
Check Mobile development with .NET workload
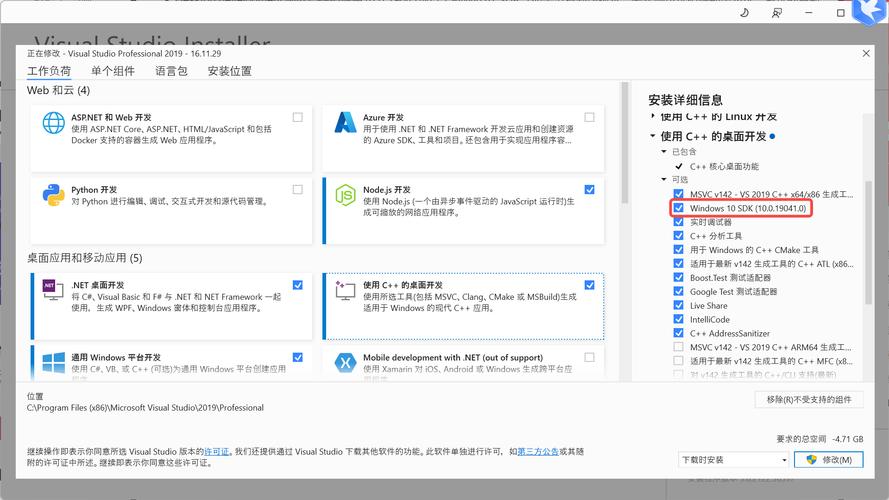[x=590, y=357]
